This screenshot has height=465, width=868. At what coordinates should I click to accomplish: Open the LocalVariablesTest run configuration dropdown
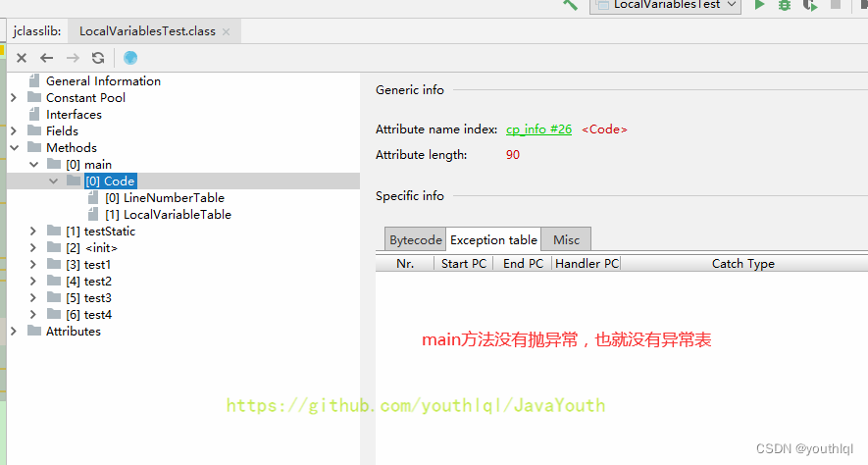click(x=665, y=5)
